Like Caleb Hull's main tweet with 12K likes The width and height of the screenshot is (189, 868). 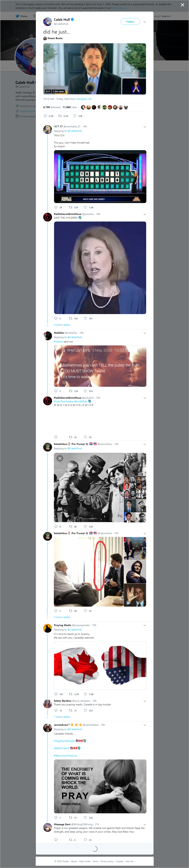click(x=75, y=116)
